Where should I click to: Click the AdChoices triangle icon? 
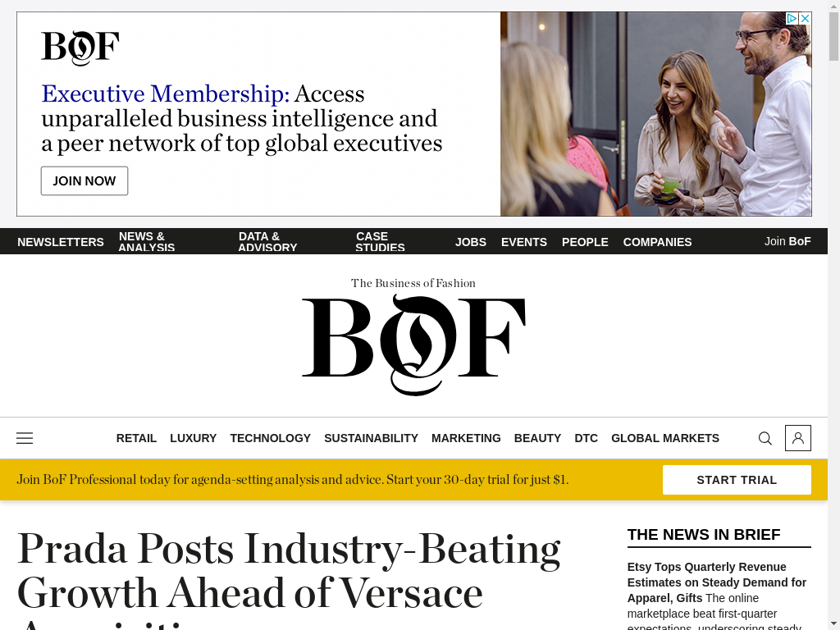tap(792, 18)
